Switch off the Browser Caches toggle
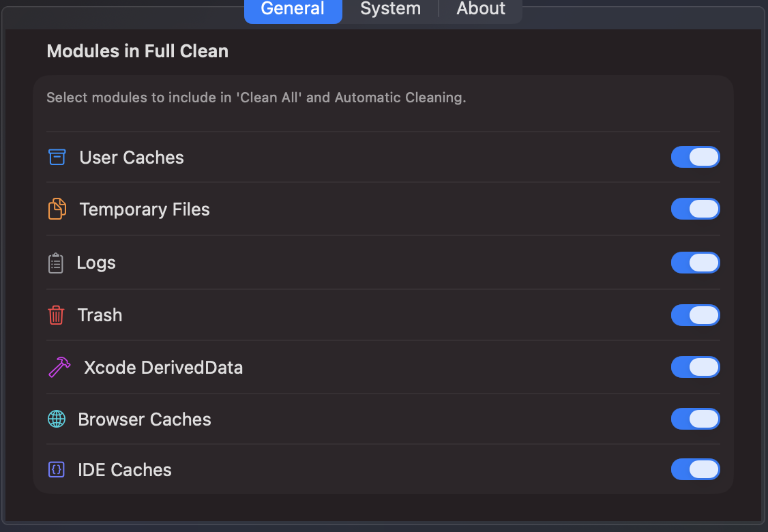 [x=695, y=419]
